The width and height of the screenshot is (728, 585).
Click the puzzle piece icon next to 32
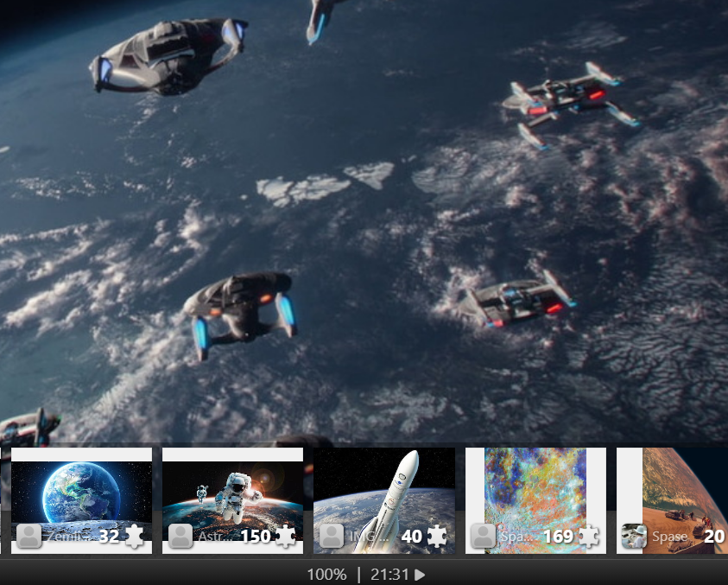coord(134,537)
